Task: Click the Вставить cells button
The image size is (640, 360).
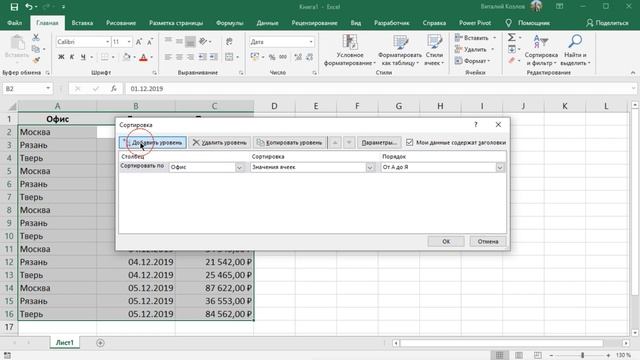Action: pyautogui.click(x=472, y=38)
